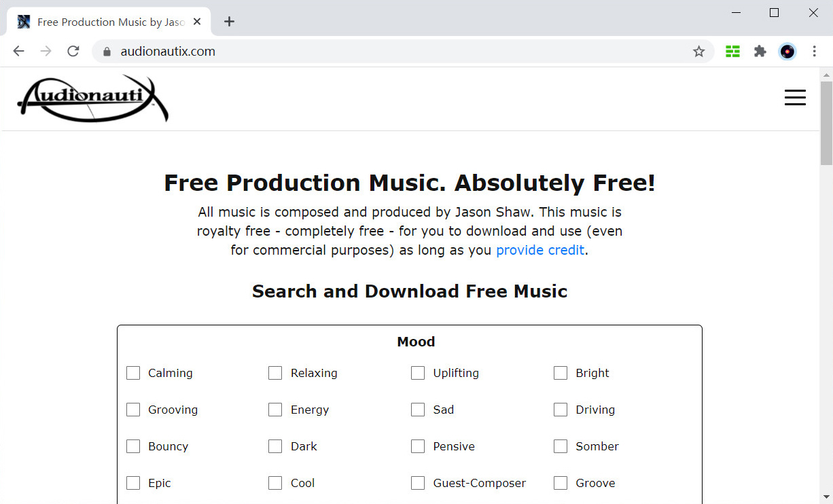Click the scrollbar down arrow
Image resolution: width=833 pixels, height=504 pixels.
pos(828,498)
